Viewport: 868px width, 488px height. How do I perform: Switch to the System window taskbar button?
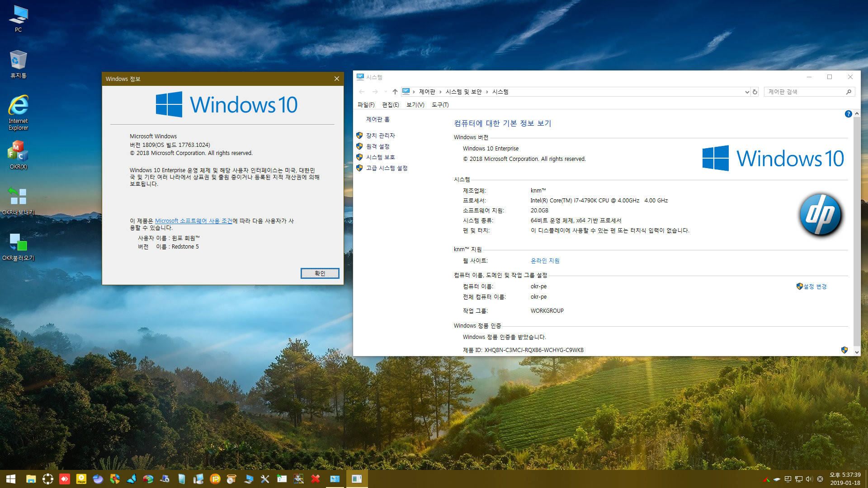pos(335,479)
